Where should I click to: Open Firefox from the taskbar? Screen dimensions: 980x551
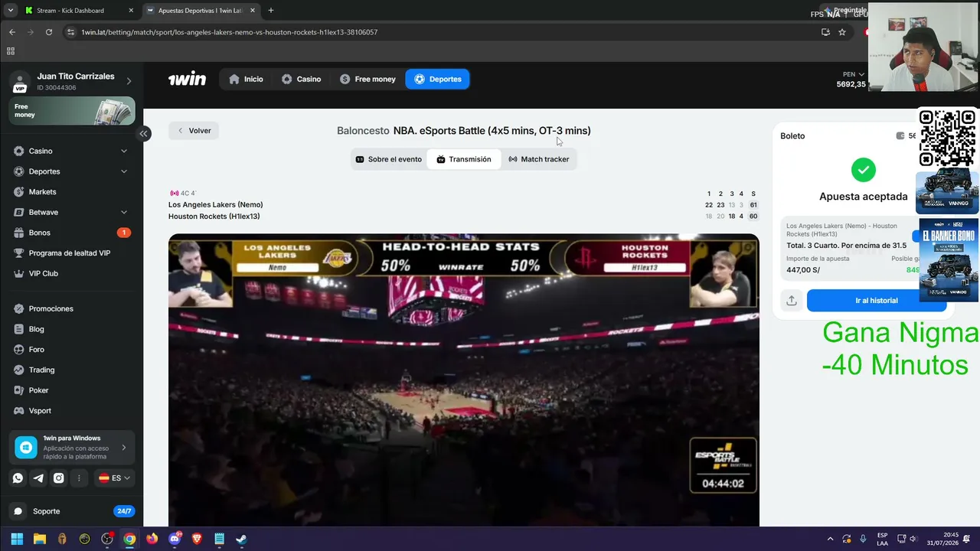(x=152, y=539)
